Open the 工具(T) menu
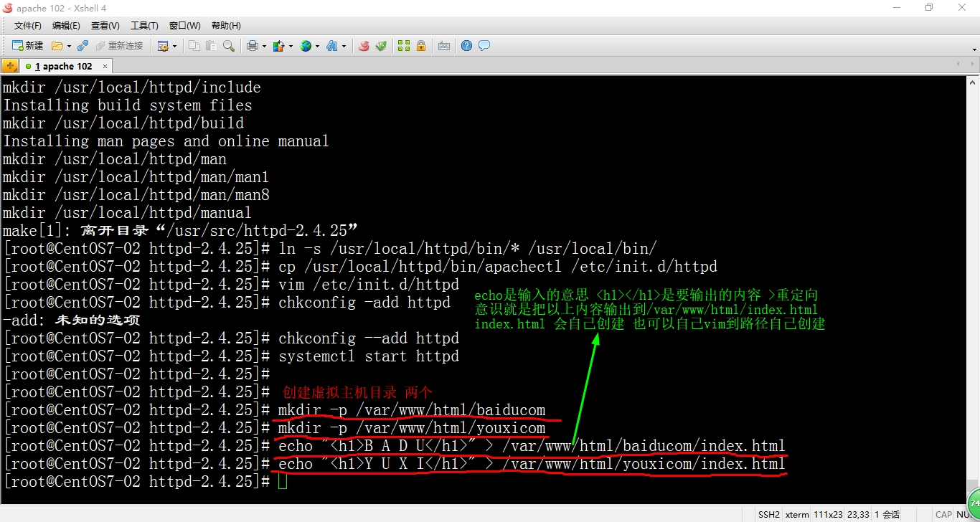This screenshot has width=980, height=522. click(x=144, y=26)
